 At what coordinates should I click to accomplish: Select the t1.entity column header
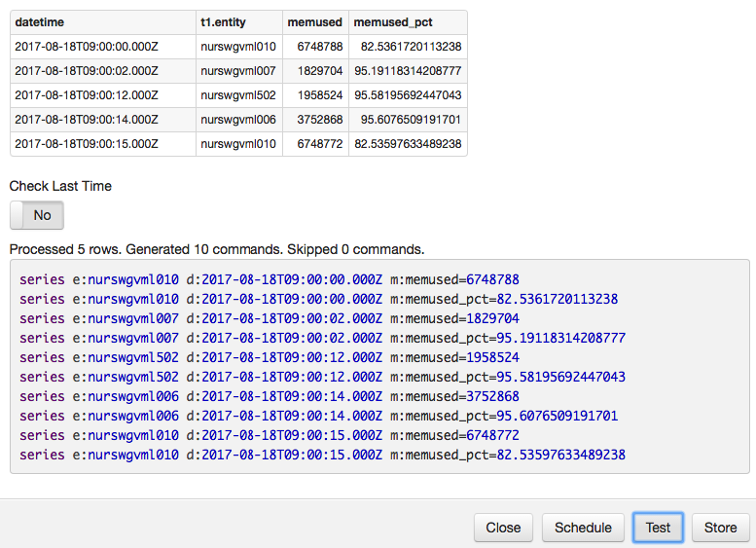(229, 22)
